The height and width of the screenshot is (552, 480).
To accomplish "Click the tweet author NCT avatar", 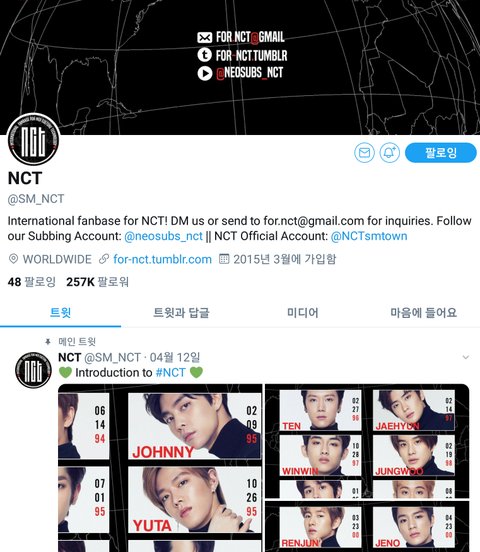I will point(33,370).
